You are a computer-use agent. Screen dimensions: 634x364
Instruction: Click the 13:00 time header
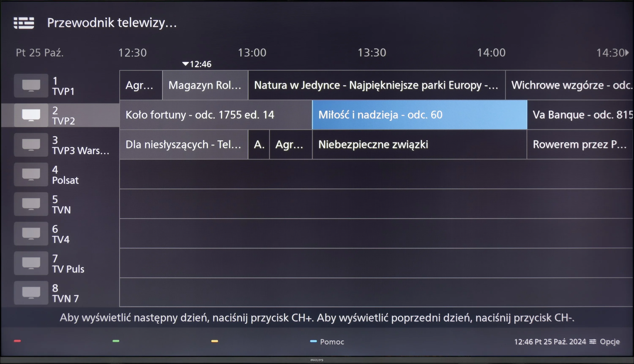click(x=252, y=53)
